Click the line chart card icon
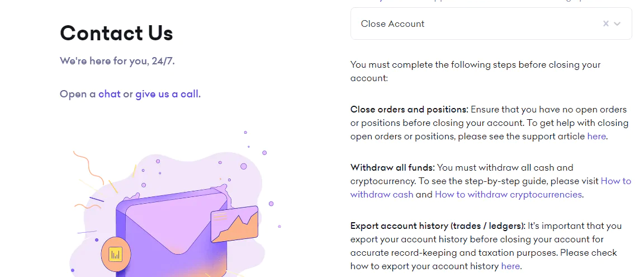The image size is (644, 277). click(x=235, y=224)
